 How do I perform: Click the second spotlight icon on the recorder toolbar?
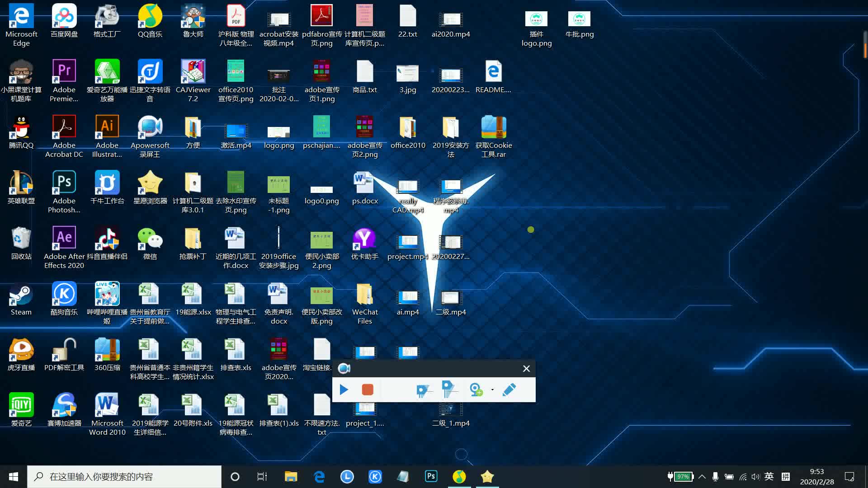click(449, 389)
